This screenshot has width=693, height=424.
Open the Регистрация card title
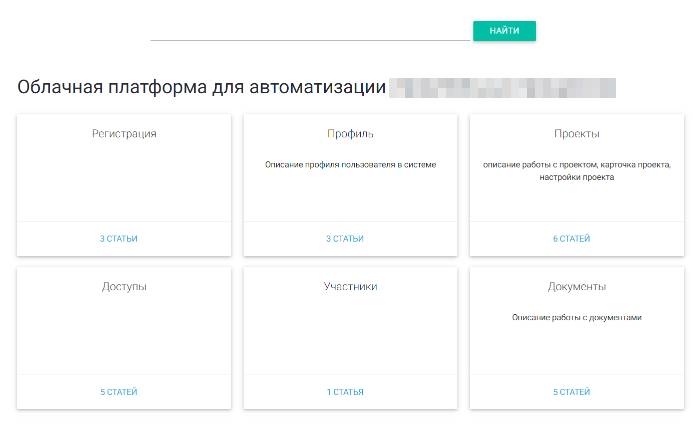point(124,133)
